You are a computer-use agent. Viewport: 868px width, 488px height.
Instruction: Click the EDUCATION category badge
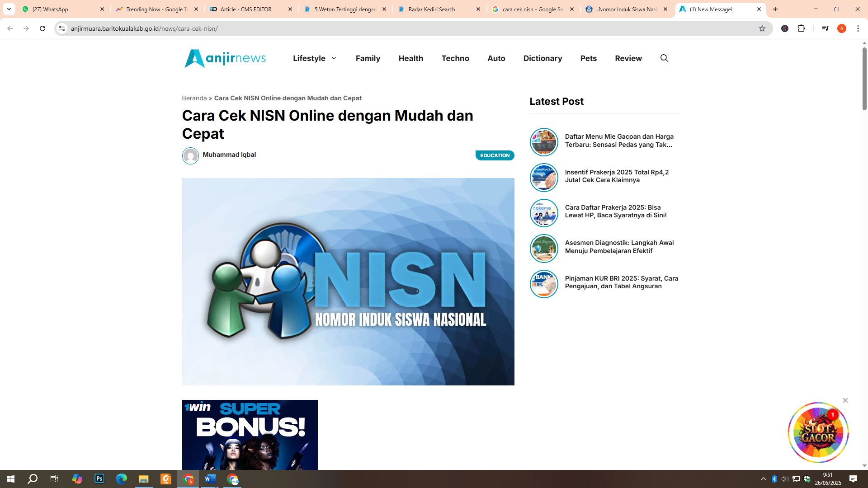point(495,155)
